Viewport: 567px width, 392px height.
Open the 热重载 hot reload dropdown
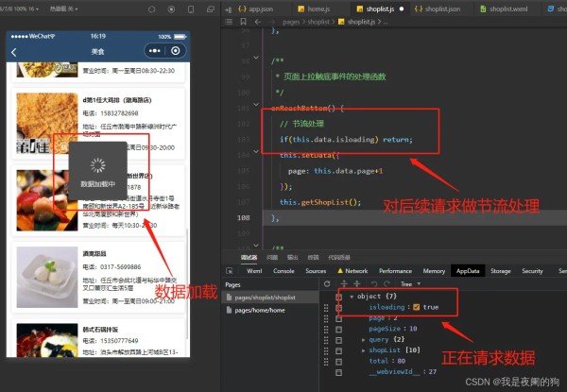63,9
